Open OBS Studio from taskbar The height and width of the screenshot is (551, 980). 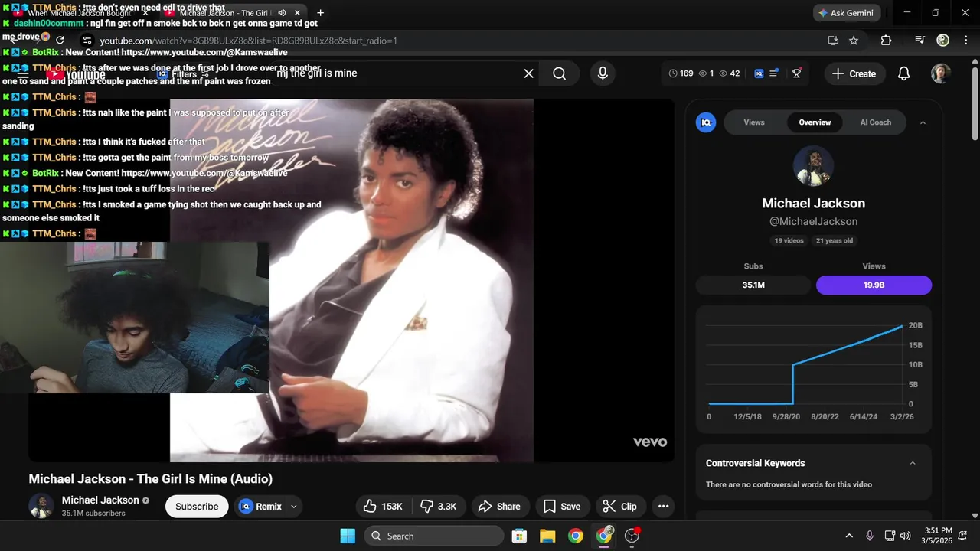click(x=632, y=536)
